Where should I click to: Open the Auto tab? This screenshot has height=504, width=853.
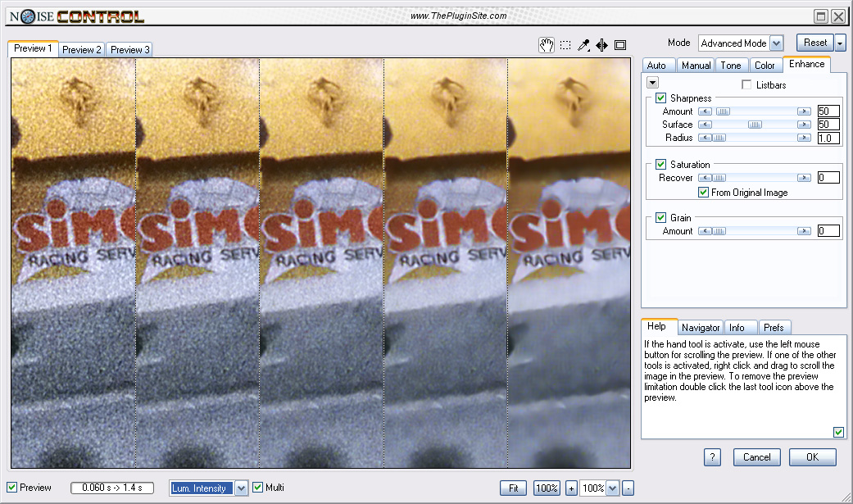click(x=656, y=66)
